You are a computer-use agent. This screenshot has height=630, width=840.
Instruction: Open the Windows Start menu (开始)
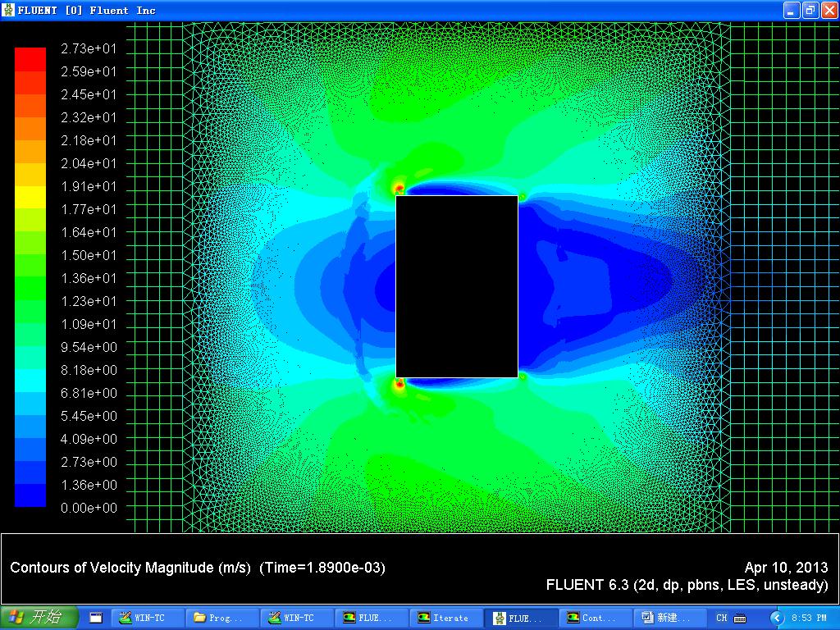click(x=39, y=618)
